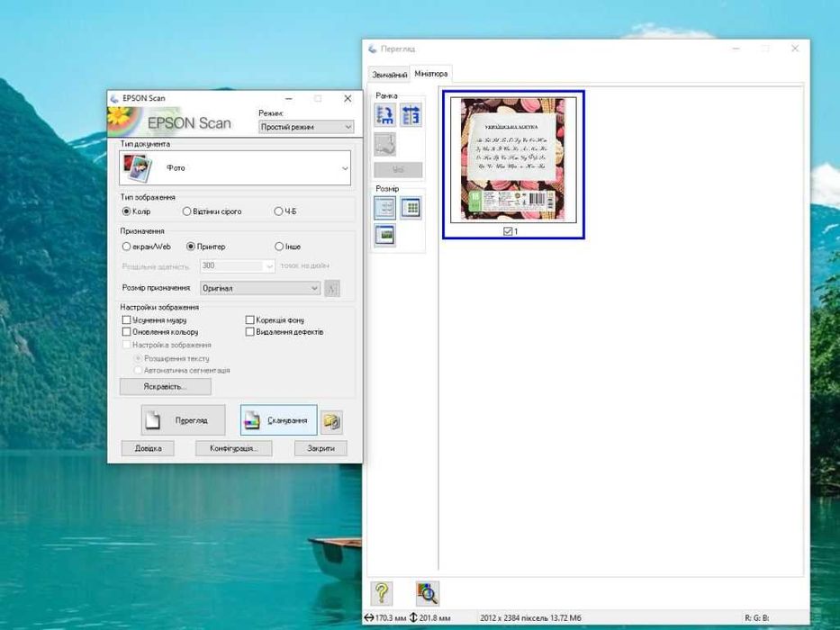The image size is (840, 630).
Task: Click the 170.3 мм width readout
Action: 385,618
